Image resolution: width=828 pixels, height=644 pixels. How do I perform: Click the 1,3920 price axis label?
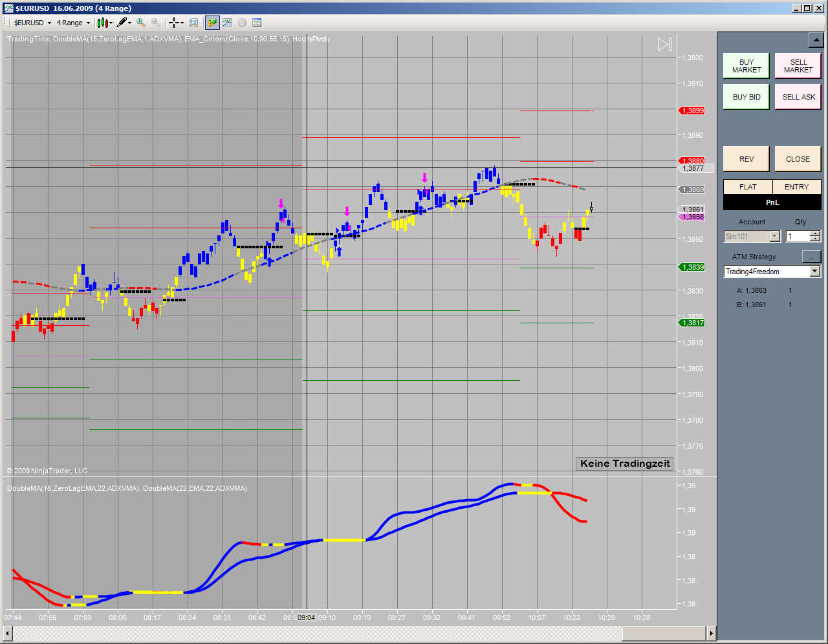coord(692,58)
